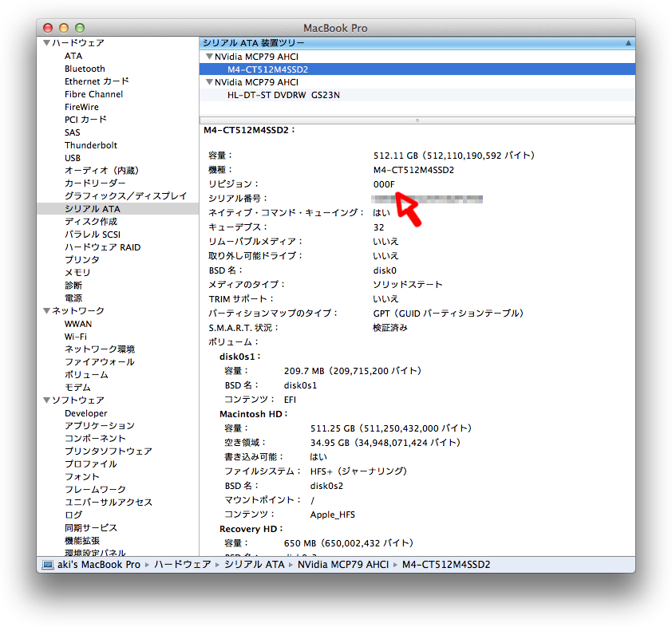672x627 pixels.
Task: Click the disk0 BSD name value
Action: point(385,270)
